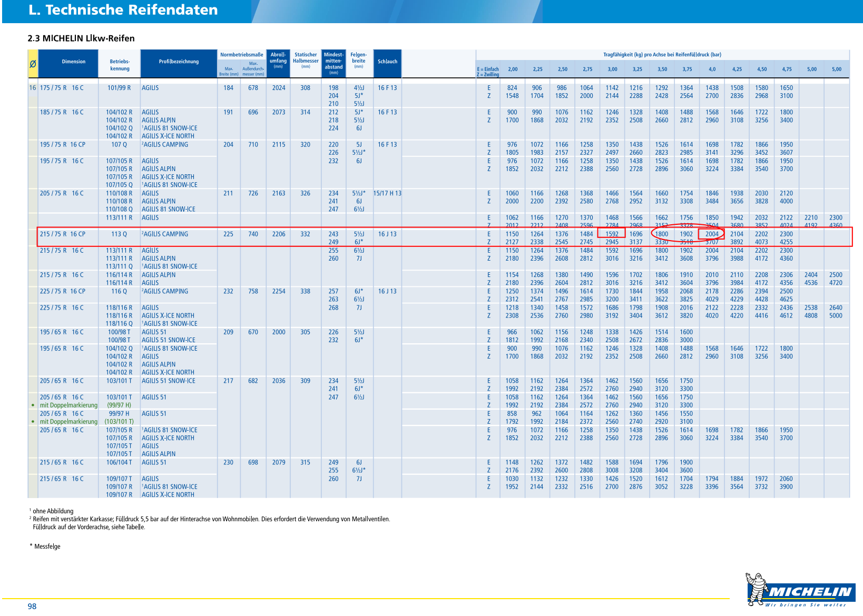Click dimension '195 / 75 R 16 CP'
Viewport: 863px width, 616px height.
pos(63,144)
